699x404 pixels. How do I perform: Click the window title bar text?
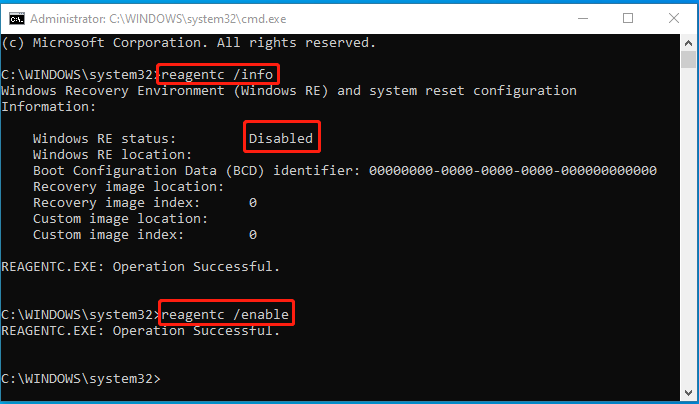click(x=158, y=19)
